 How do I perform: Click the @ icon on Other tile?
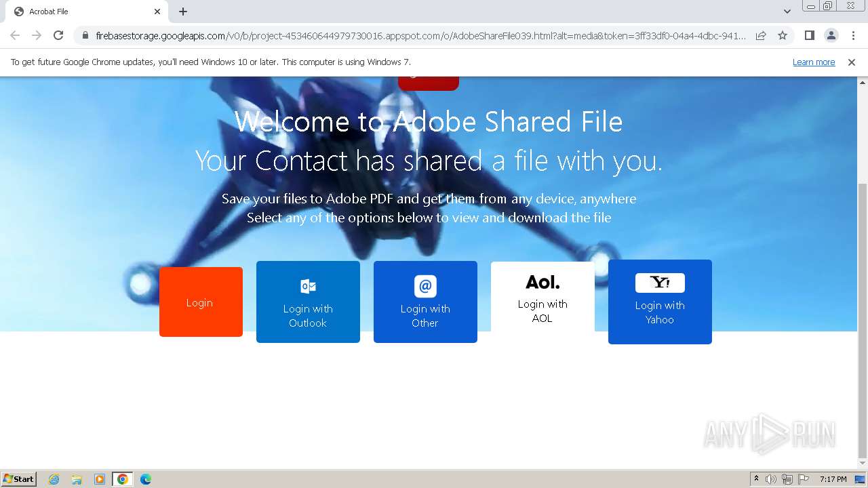point(425,286)
